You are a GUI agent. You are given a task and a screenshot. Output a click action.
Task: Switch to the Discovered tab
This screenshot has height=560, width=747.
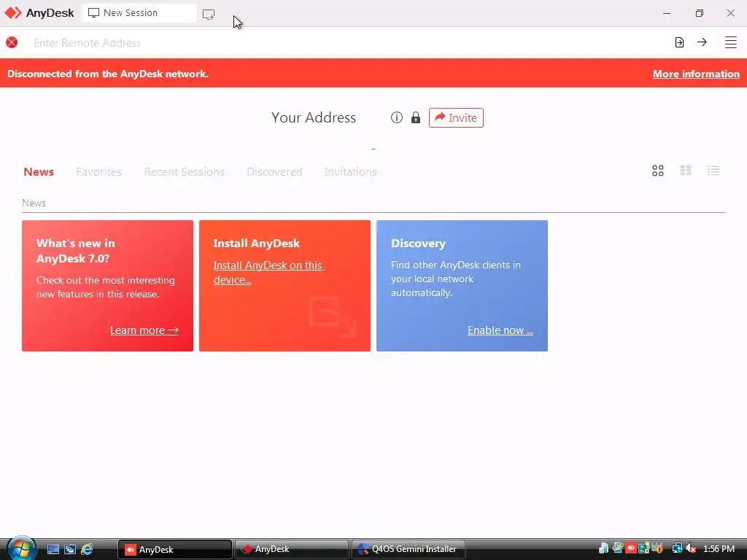(x=274, y=172)
